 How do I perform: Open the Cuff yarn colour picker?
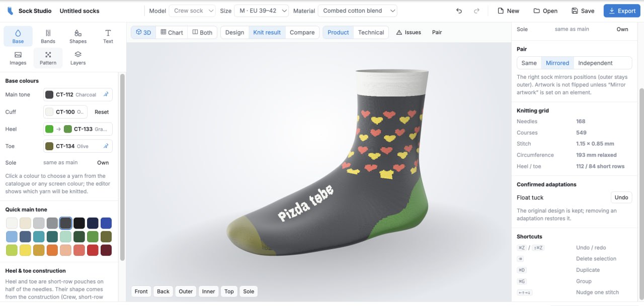(x=65, y=112)
